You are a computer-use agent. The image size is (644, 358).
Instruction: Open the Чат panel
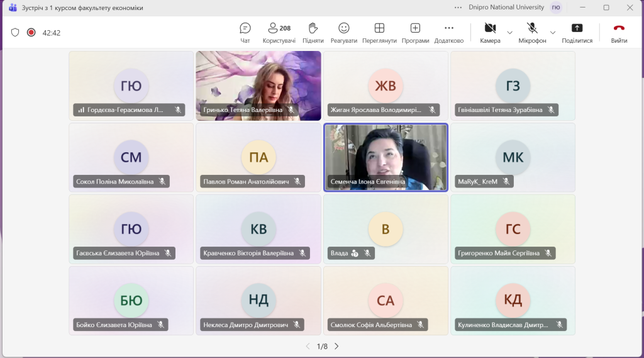click(245, 33)
